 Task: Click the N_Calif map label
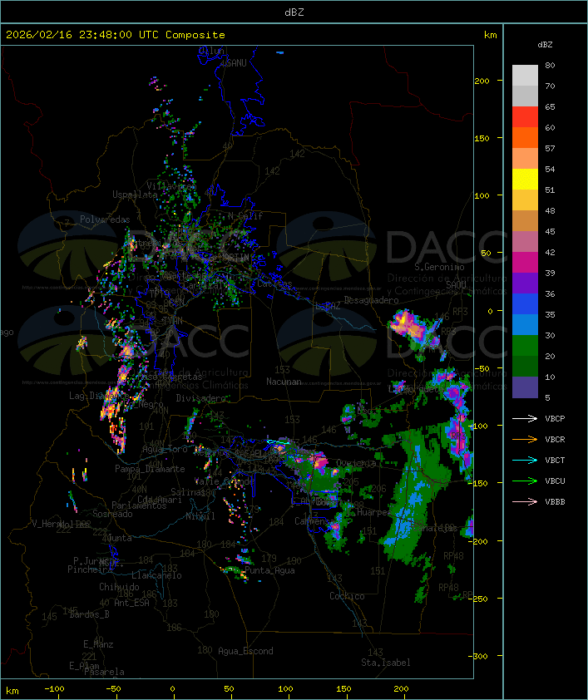[245, 215]
